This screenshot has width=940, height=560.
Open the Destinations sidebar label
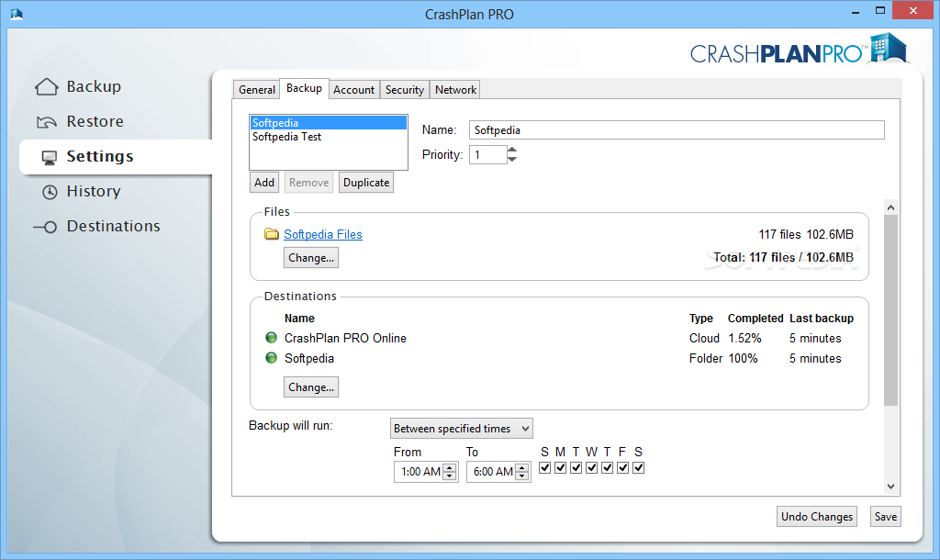113,226
